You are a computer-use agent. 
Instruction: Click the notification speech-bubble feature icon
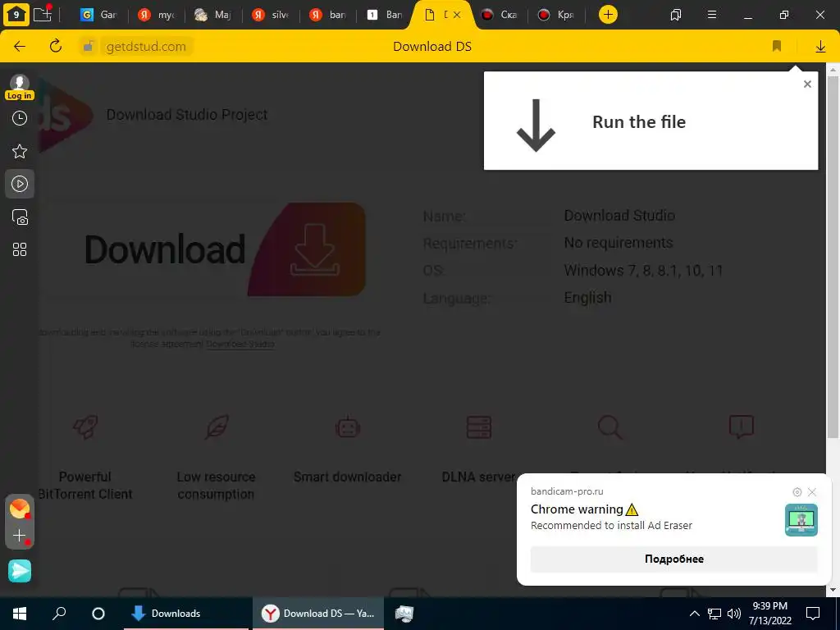[742, 427]
